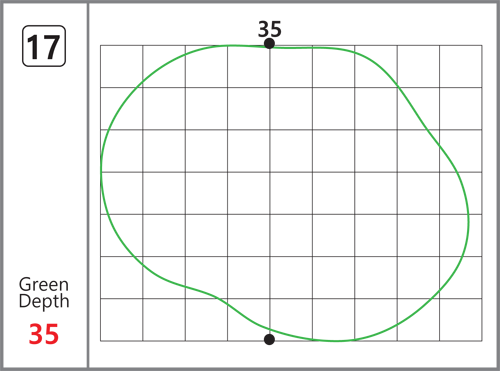The height and width of the screenshot is (371, 500).
Task: Select the black dot at bottom of green
Action: click(269, 339)
